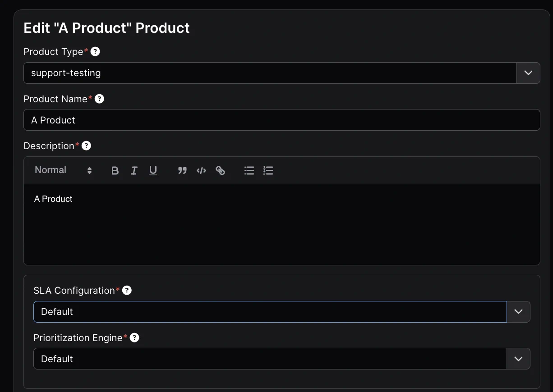Show help for Product Name field
The image size is (553, 392).
coord(99,99)
